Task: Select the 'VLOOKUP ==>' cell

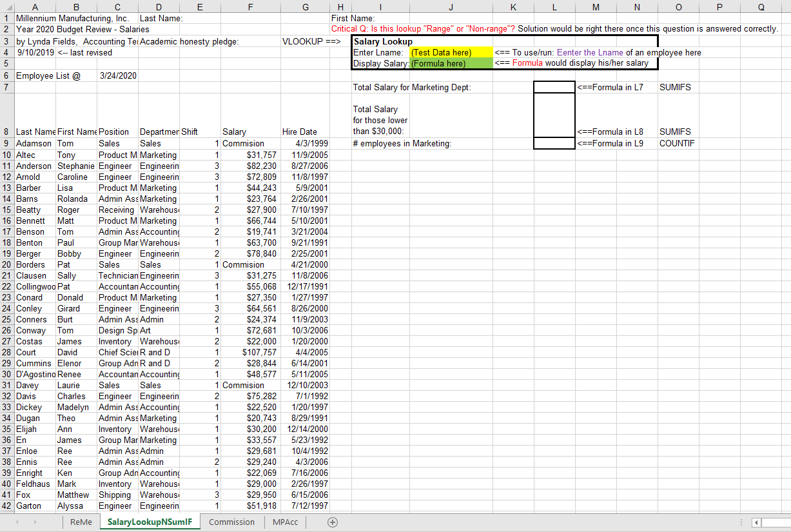Action: tap(311, 41)
